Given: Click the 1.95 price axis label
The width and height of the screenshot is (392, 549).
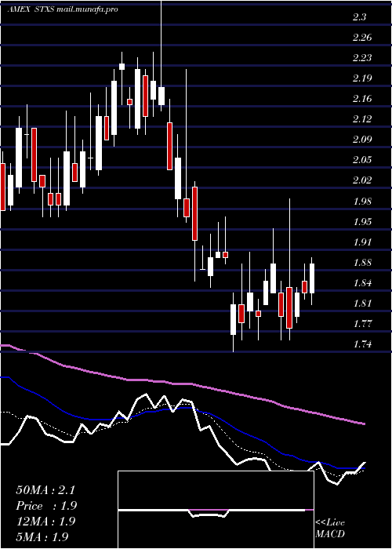Looking at the screenshot, I should 362,221.
